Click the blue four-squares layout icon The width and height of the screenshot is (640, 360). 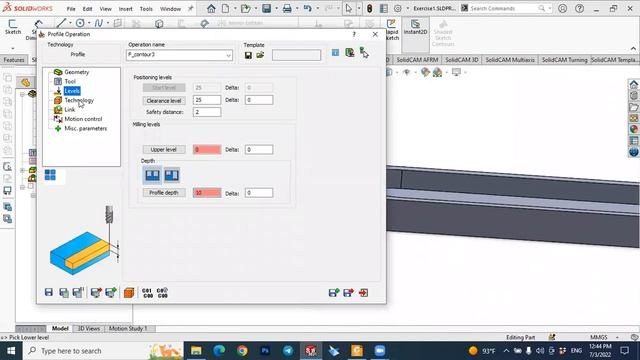(50, 175)
